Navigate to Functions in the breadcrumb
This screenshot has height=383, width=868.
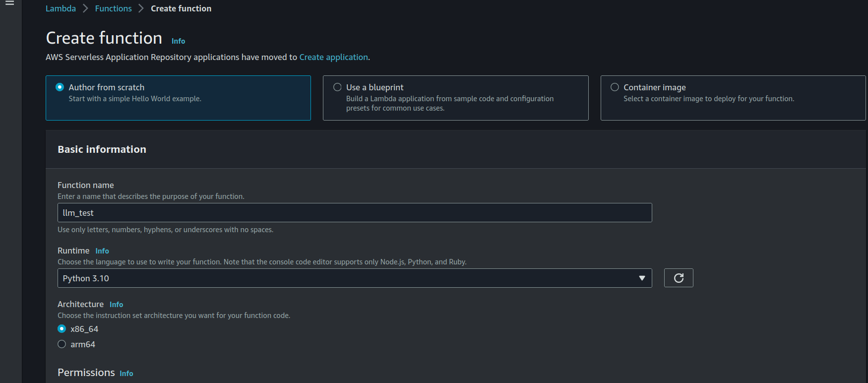113,8
